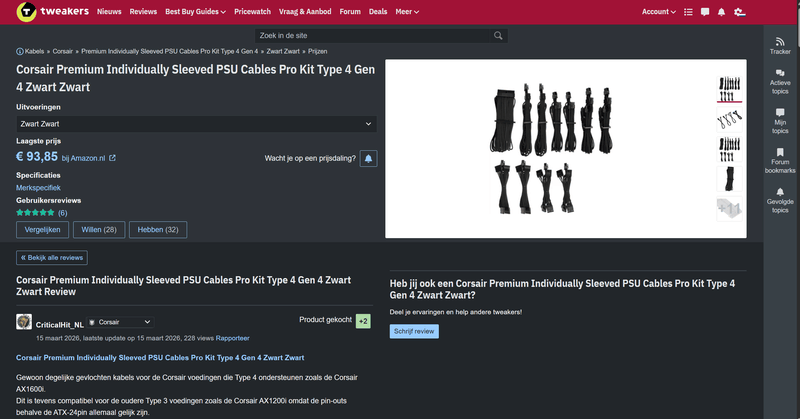Open +11 more images thumbnail
This screenshot has width=800, height=419.
coord(729,208)
